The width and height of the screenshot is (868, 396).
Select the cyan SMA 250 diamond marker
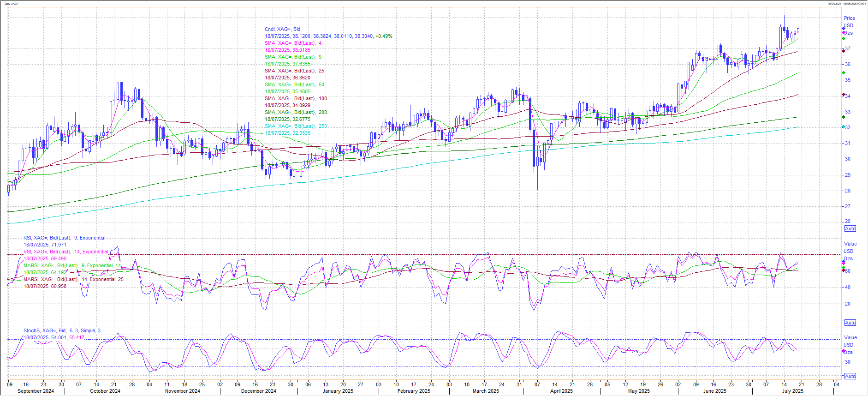844,127
